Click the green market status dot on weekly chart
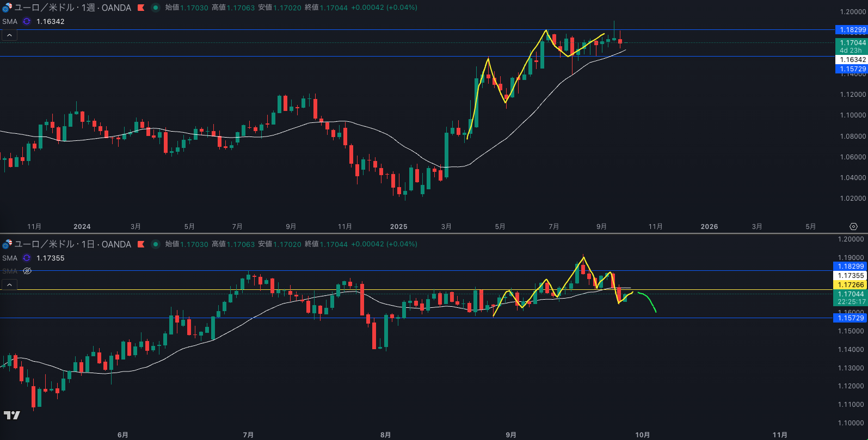This screenshot has height=440, width=868. tap(156, 8)
